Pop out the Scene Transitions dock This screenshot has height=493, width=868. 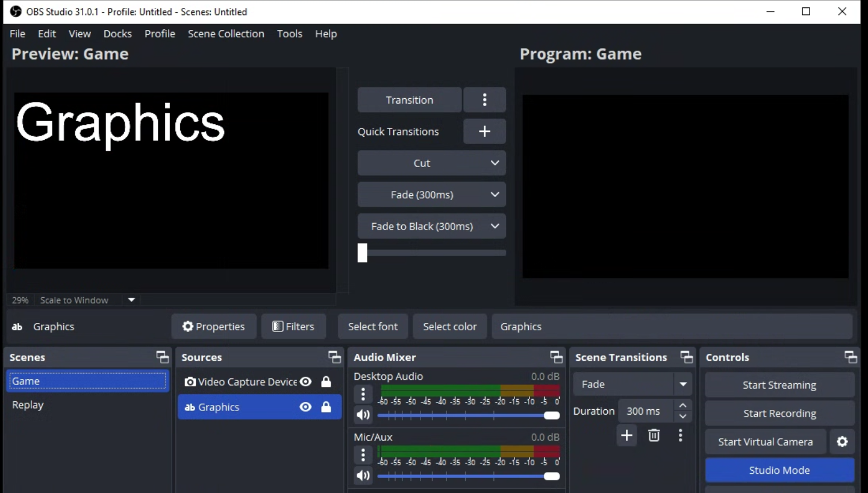687,357
